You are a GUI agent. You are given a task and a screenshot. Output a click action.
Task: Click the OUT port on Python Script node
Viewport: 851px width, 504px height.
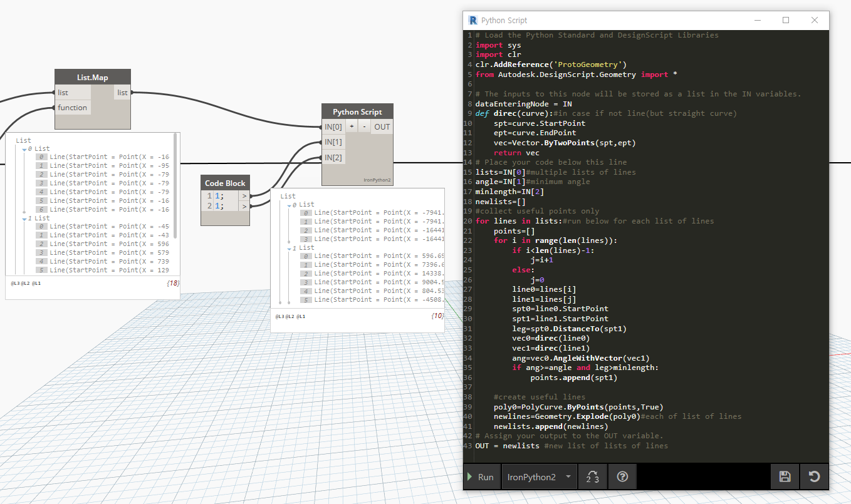(x=382, y=126)
